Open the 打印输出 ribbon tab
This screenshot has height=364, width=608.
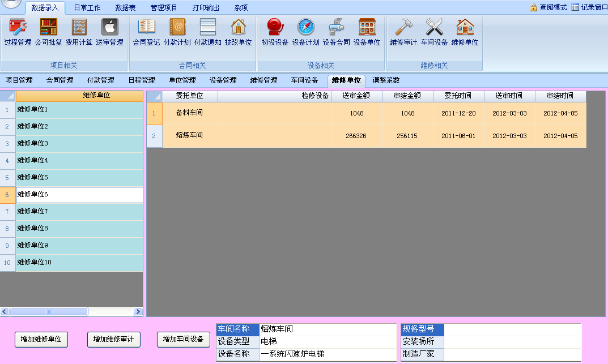tap(206, 8)
